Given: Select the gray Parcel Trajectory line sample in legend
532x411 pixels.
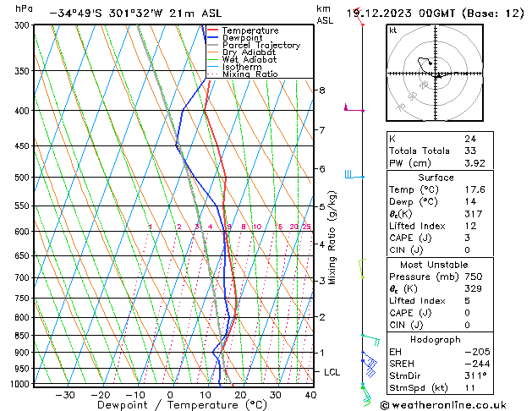Looking at the screenshot, I should point(212,45).
